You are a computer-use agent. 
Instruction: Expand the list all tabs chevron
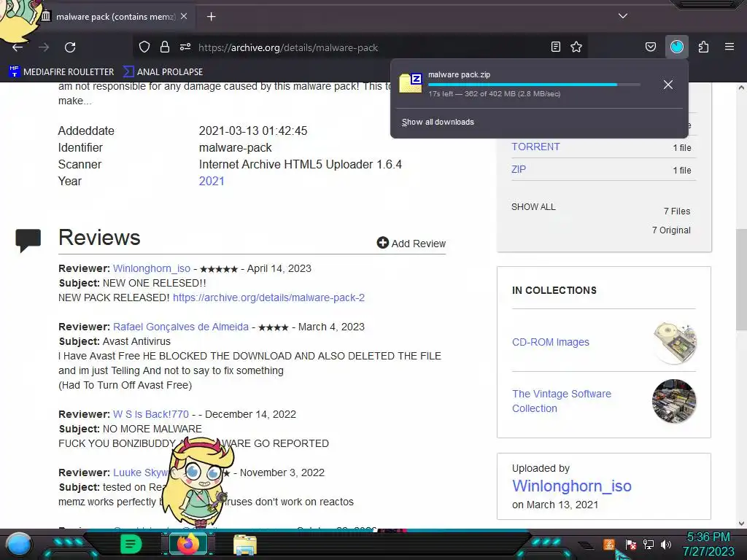[623, 16]
